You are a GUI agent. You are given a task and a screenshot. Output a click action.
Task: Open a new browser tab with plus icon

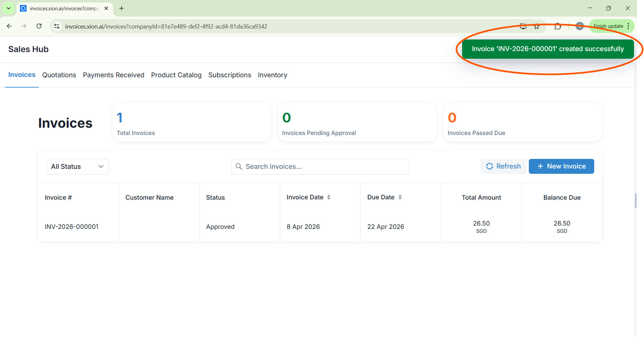pos(121,8)
